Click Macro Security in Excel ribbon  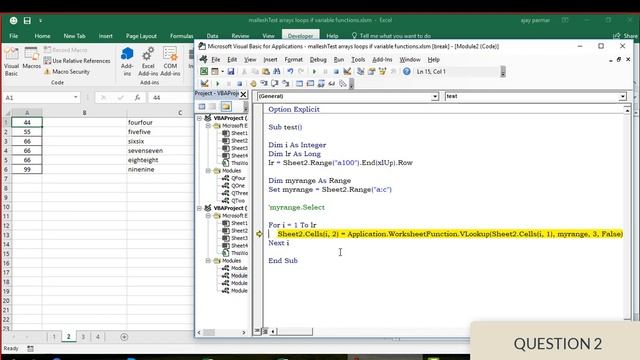[67, 71]
